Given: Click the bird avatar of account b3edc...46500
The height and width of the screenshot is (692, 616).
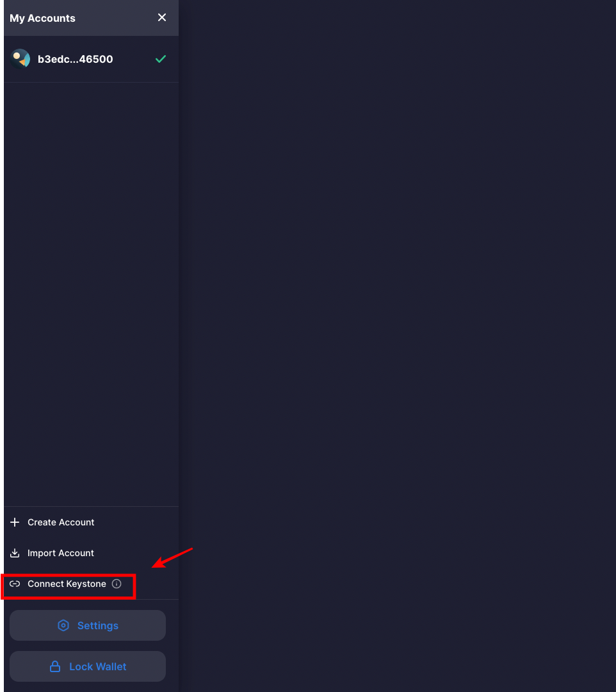Looking at the screenshot, I should pos(20,59).
